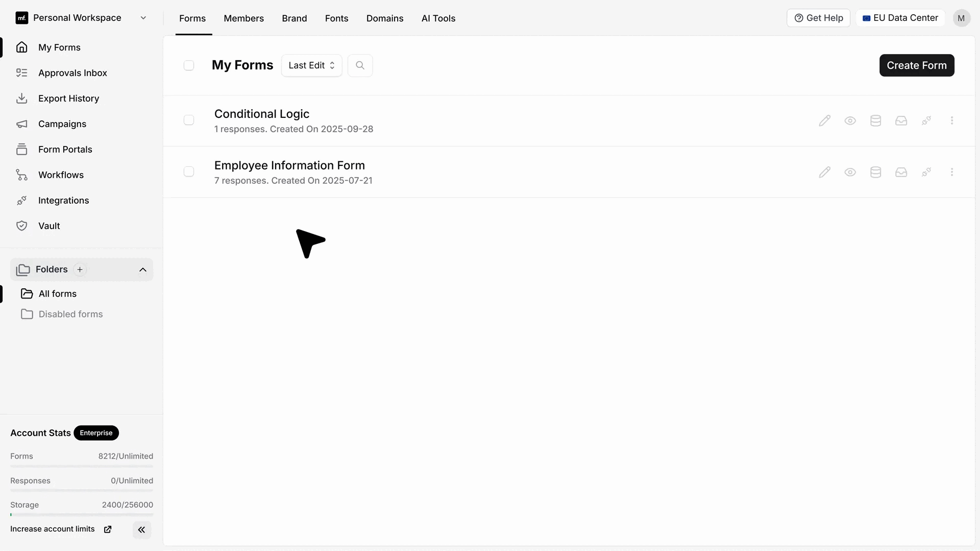Click the Enterprise plan badge
This screenshot has width=980, height=551.
tap(96, 433)
